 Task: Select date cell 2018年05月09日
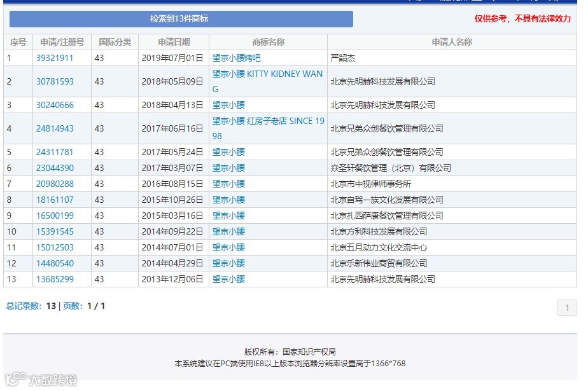click(172, 81)
